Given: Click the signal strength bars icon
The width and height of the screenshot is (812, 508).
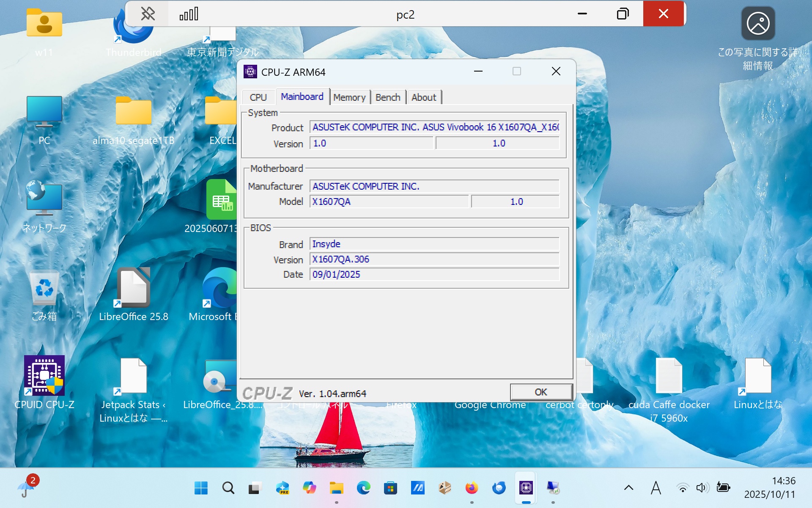Looking at the screenshot, I should (x=189, y=14).
